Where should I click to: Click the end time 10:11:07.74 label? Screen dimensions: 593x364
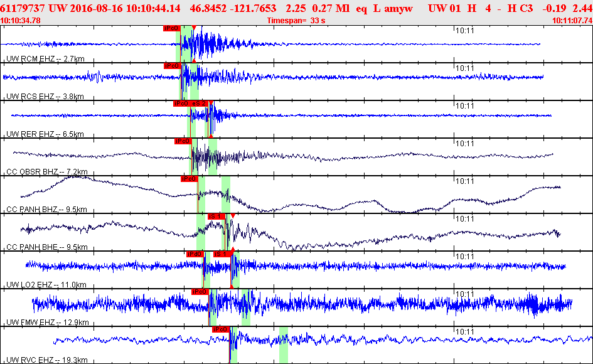(572, 21)
